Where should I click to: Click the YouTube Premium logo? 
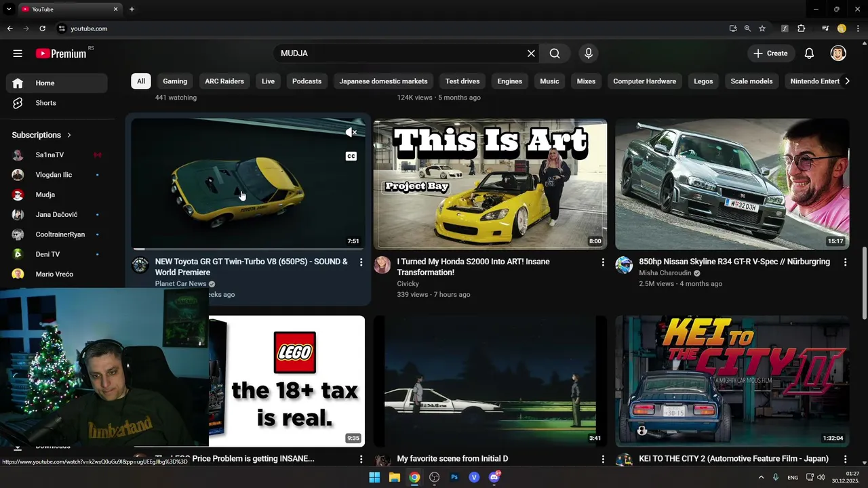click(x=61, y=54)
